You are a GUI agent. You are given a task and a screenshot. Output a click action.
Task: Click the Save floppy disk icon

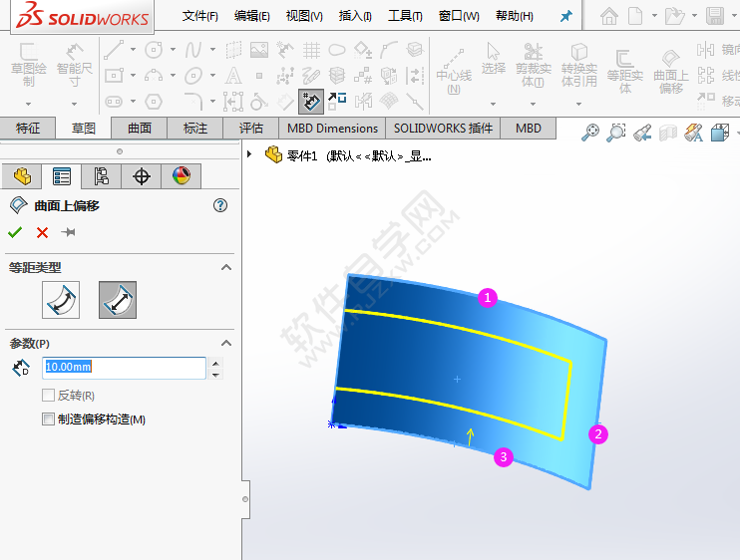tap(715, 16)
